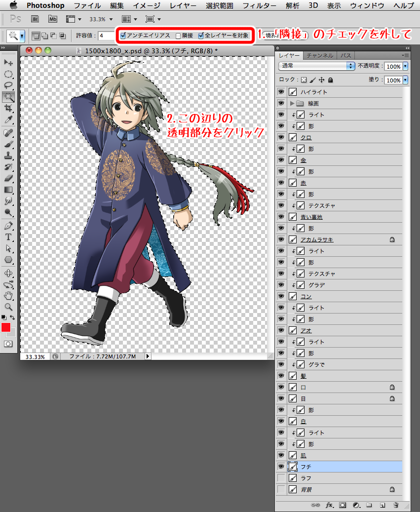Click the add to selection mode icon
The image size is (420, 512).
[x=45, y=36]
